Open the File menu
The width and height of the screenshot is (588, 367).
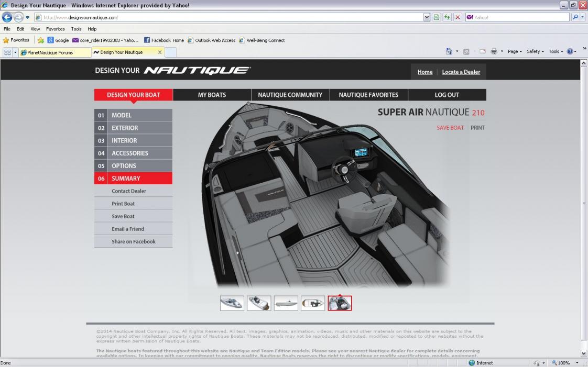point(7,29)
